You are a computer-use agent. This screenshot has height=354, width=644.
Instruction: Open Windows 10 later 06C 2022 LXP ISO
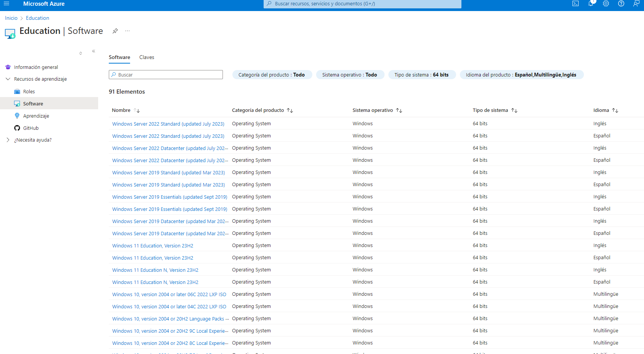pos(169,294)
